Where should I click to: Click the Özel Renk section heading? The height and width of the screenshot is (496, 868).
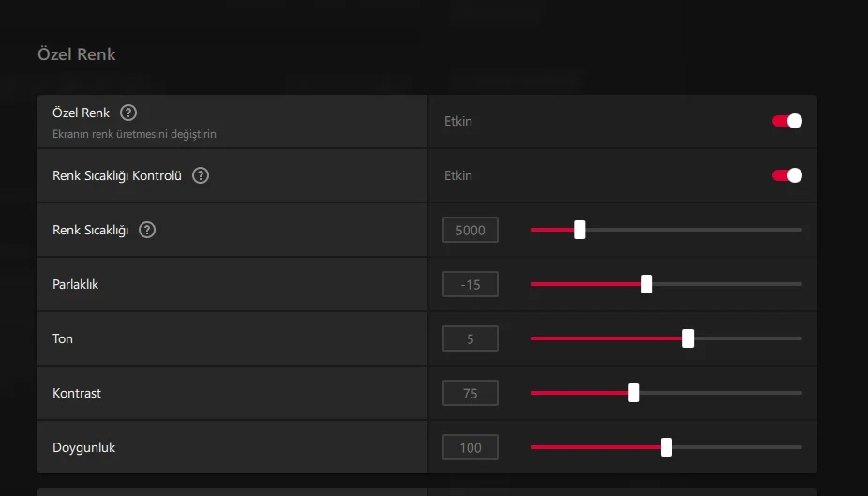[x=77, y=54]
